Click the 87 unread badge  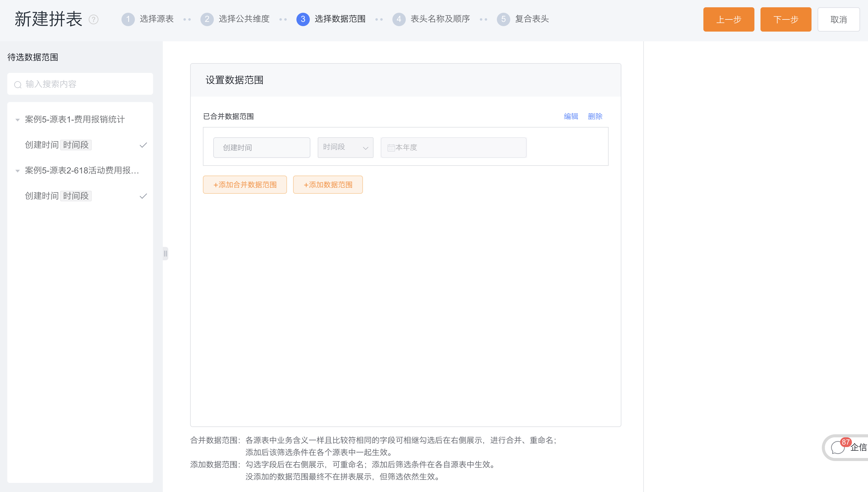[x=845, y=442]
